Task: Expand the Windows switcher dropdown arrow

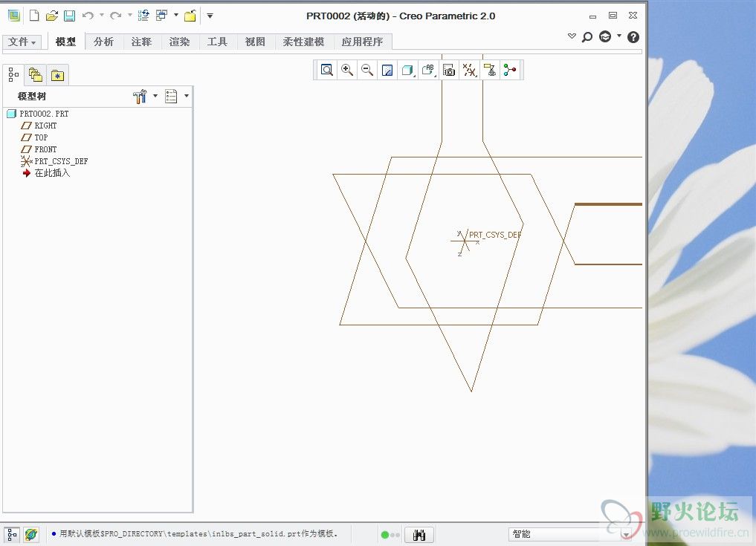Action: [176, 15]
